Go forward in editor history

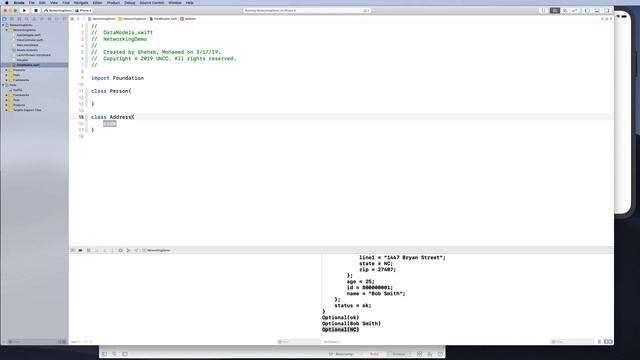click(x=84, y=19)
